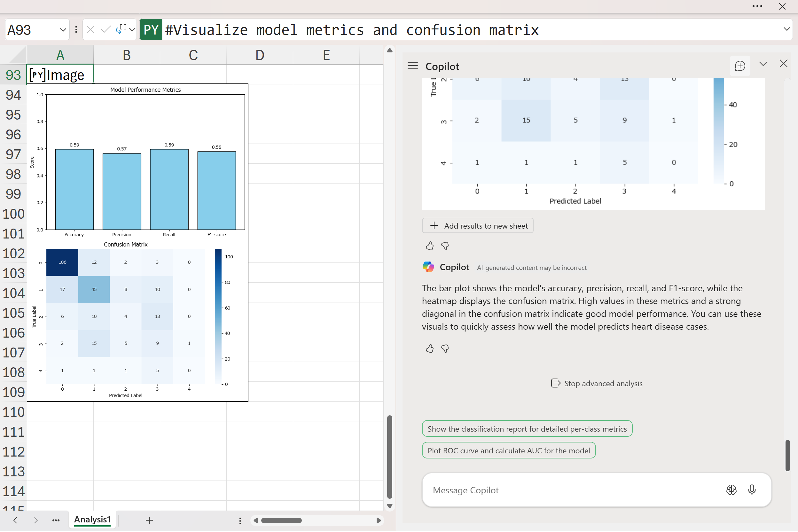
Task: Select Plot ROC curve suggestion
Action: coord(508,450)
